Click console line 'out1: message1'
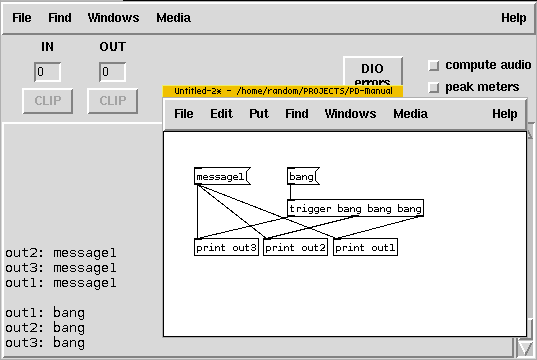 61,283
